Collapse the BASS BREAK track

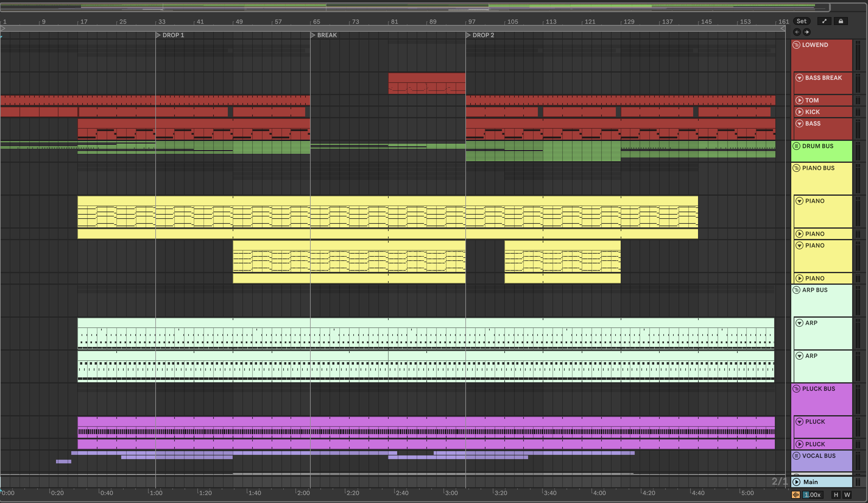(x=799, y=78)
